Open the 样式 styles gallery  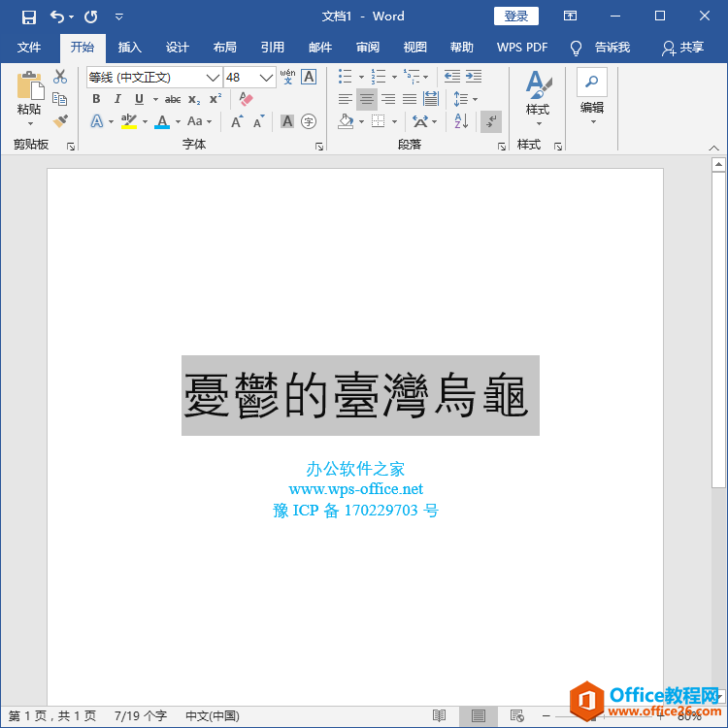click(538, 99)
